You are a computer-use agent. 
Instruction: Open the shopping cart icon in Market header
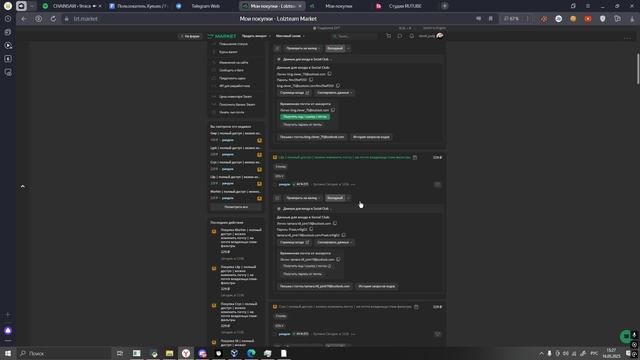coord(389,36)
